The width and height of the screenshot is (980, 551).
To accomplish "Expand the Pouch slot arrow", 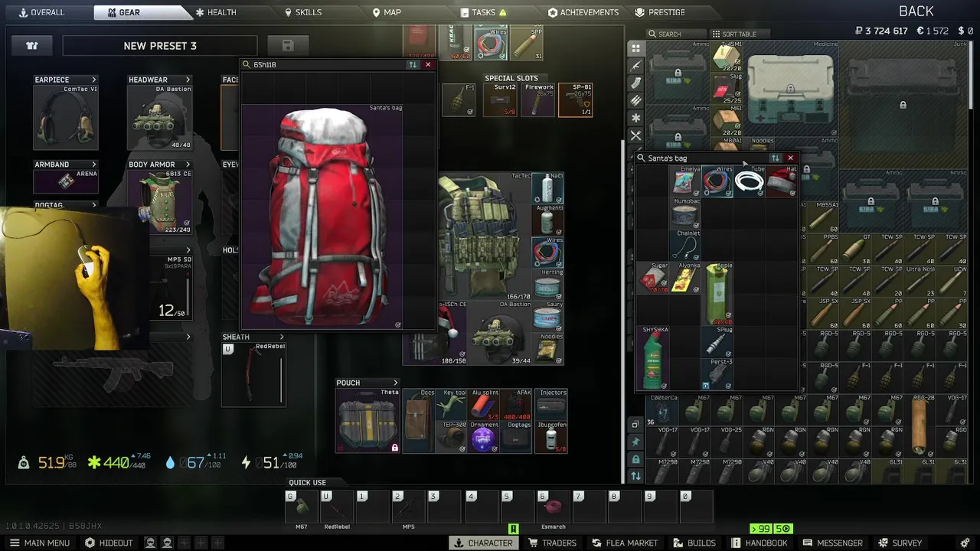I will click(395, 383).
